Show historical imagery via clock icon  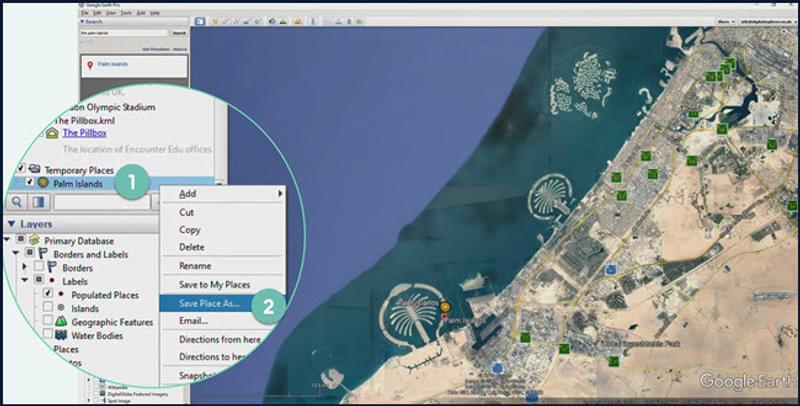point(272,21)
